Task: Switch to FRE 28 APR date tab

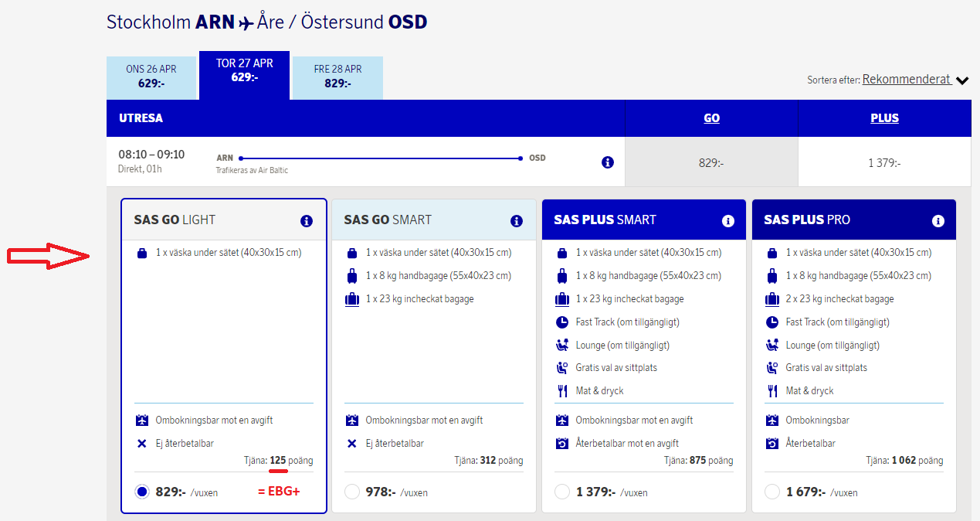Action: [337, 77]
